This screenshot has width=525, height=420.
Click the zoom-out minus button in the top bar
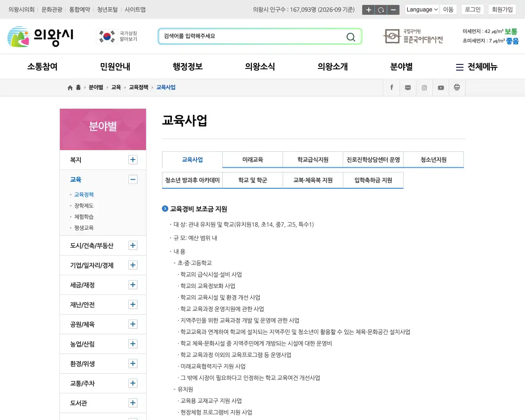393,10
